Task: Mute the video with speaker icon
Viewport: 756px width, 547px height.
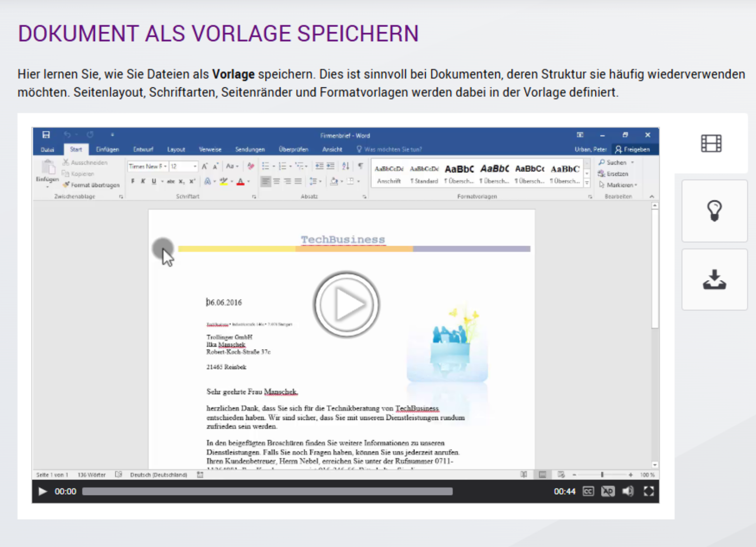Action: (x=628, y=491)
